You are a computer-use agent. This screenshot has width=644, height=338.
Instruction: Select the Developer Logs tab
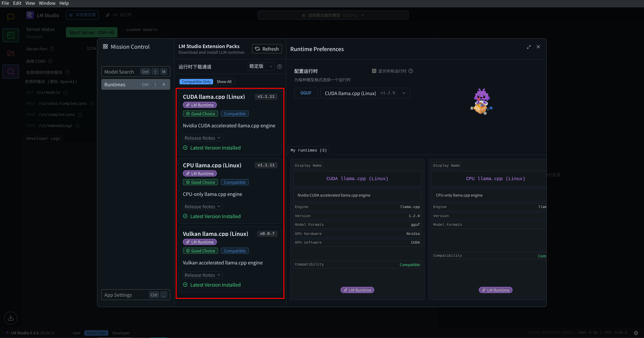pos(43,138)
